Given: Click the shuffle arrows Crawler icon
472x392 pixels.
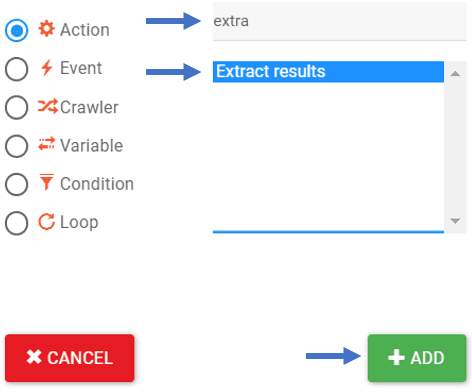Looking at the screenshot, I should [48, 107].
